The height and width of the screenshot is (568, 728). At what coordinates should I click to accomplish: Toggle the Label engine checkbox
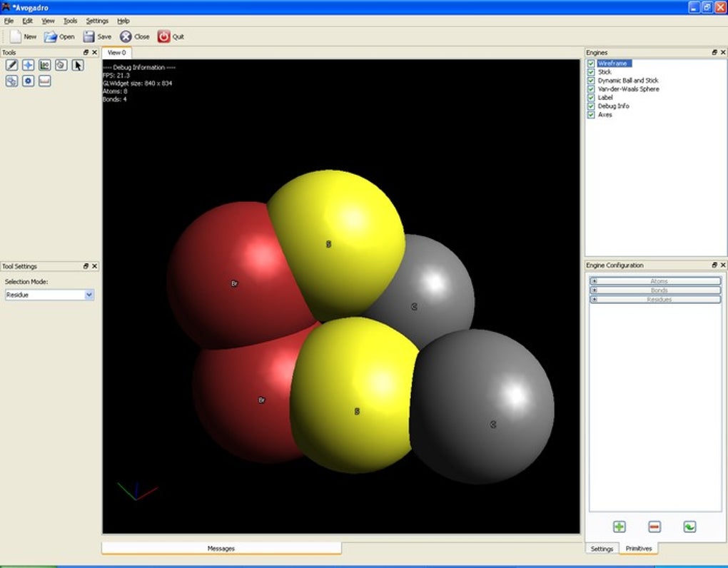click(x=591, y=98)
